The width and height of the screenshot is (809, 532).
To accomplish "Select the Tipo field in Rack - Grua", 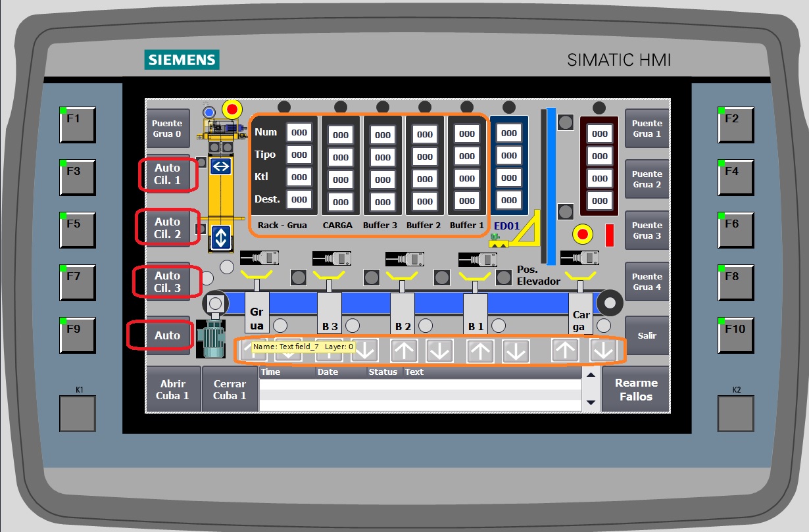I will 299,155.
